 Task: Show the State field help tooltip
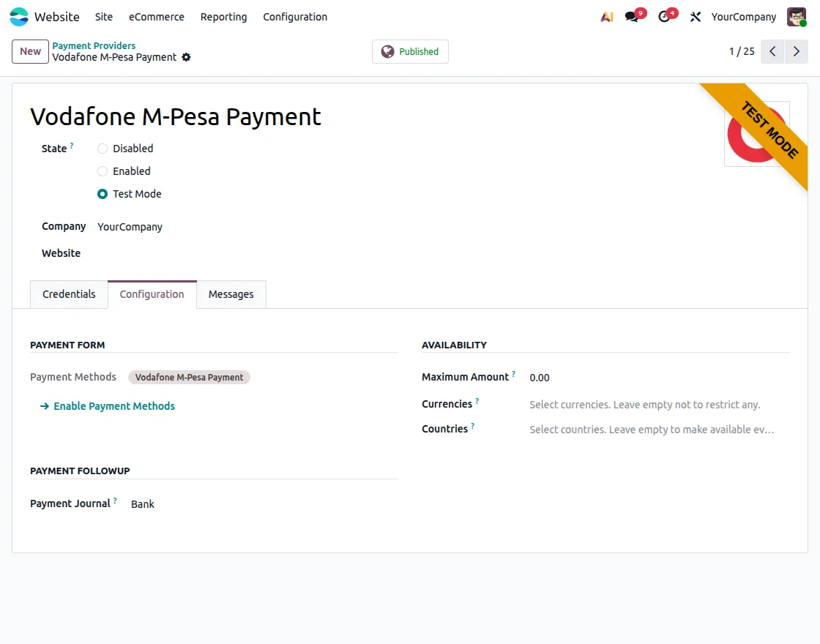[x=72, y=146]
